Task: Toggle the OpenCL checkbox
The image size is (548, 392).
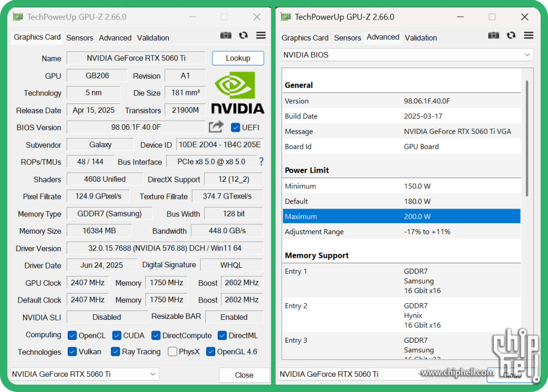Action: click(72, 336)
